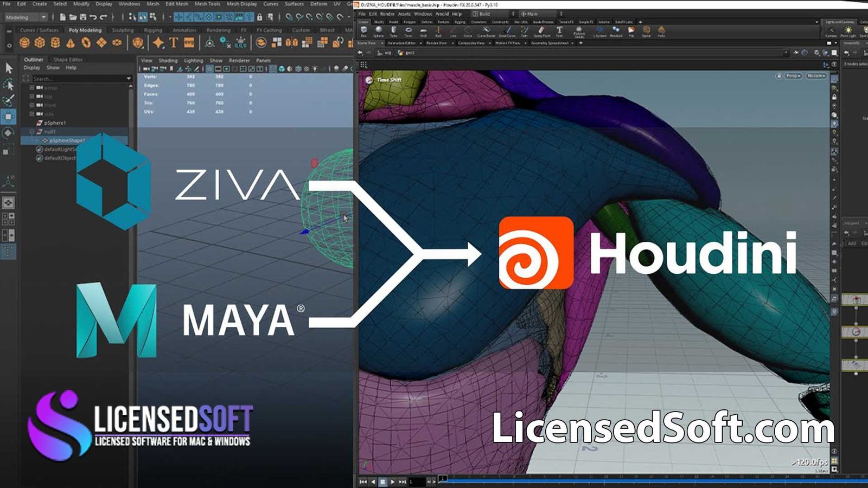
Task: Toggle the persp camera expand box in Outliner
Action: point(31,87)
